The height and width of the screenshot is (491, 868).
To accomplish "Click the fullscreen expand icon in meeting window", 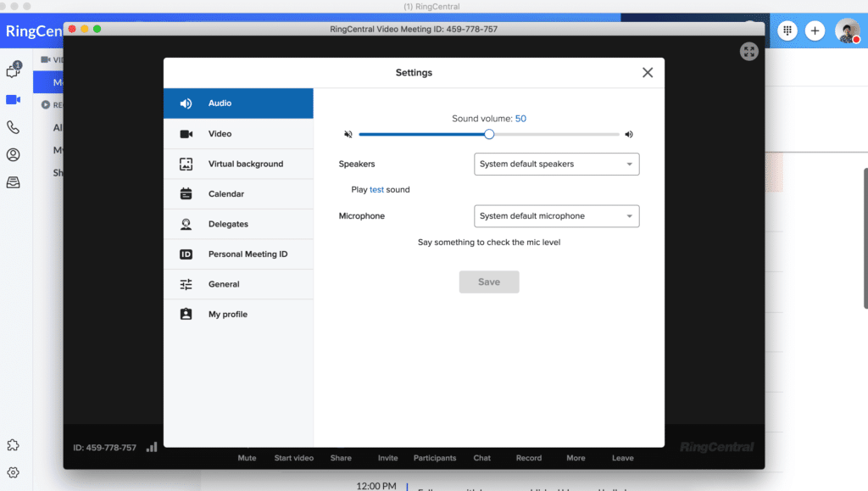I will point(748,52).
